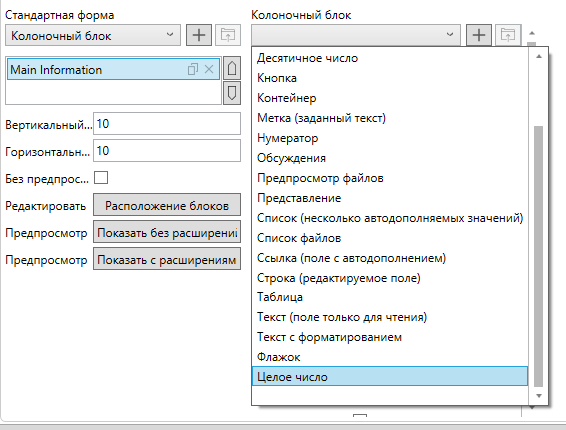The image size is (566, 430).
Task: Select Целое число from the list
Action: coord(390,376)
